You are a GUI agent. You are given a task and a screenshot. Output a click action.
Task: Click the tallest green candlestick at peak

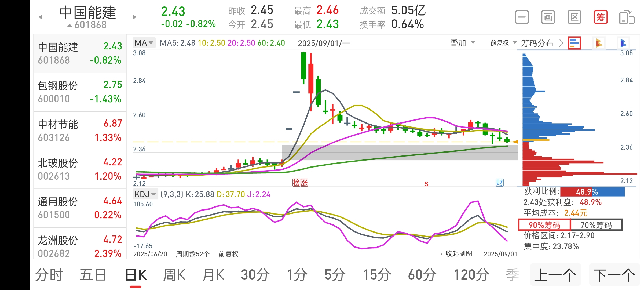coord(303,68)
